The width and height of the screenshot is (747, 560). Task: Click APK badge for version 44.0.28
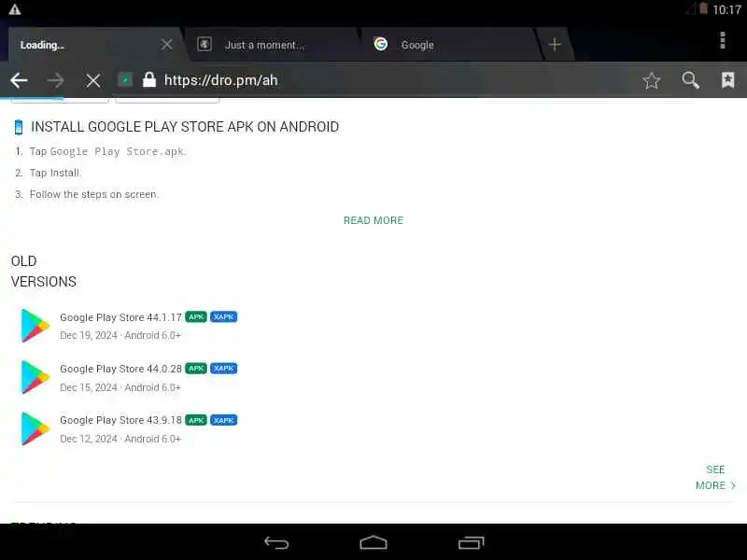pyautogui.click(x=196, y=369)
